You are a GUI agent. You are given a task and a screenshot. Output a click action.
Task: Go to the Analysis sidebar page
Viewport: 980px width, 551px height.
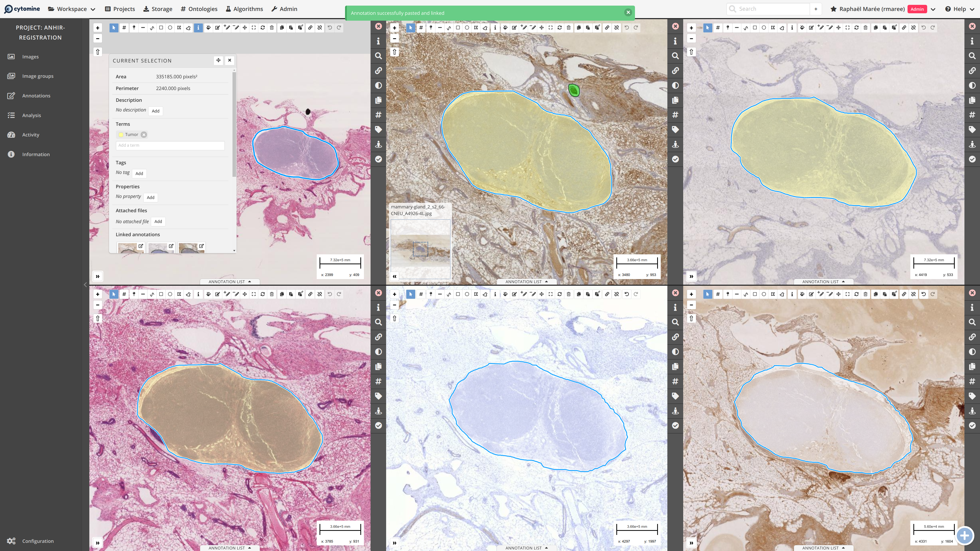[31, 115]
